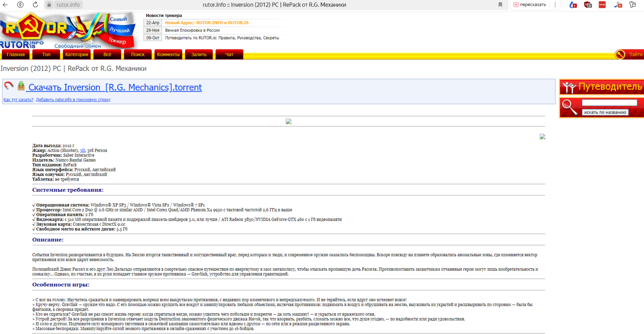Click the пересказать summarize button
Image resolution: width=644 pixels, height=334 pixels.
click(x=529, y=5)
